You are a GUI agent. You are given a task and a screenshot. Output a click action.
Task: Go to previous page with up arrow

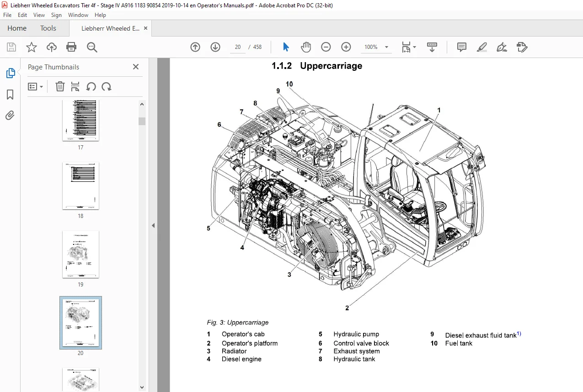click(195, 47)
